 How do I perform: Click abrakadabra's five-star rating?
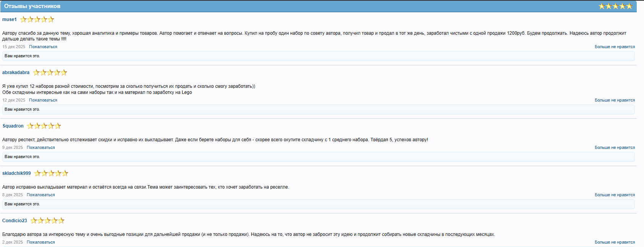50,73
